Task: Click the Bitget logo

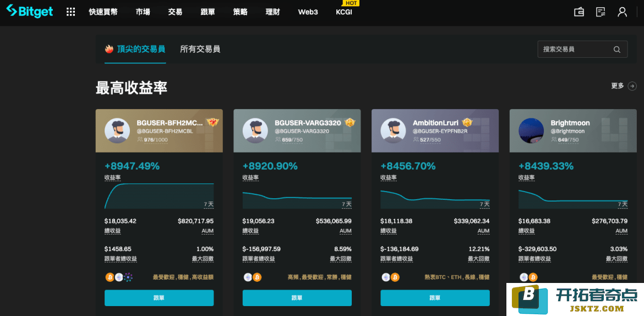Action: pyautogui.click(x=29, y=12)
